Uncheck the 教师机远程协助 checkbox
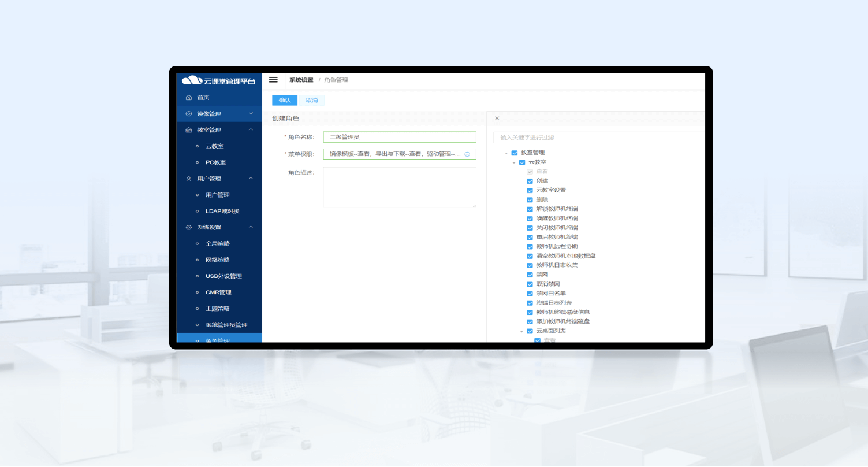 coord(530,247)
